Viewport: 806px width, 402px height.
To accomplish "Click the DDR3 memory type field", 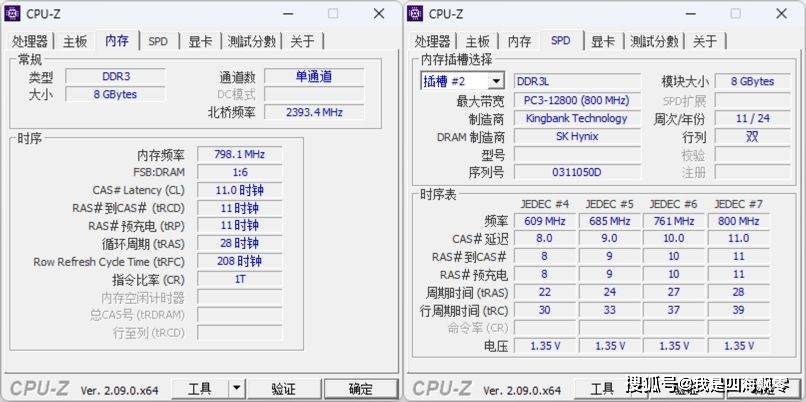I will (116, 77).
